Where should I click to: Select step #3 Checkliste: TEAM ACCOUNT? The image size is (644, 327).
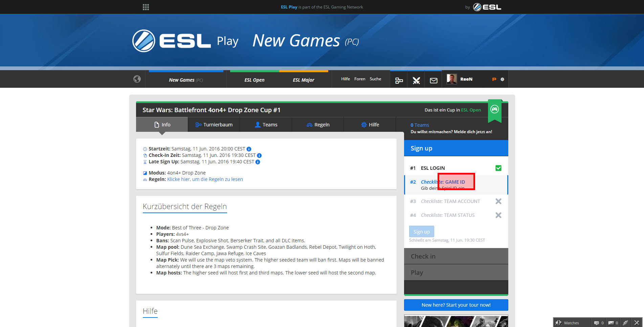pos(456,201)
